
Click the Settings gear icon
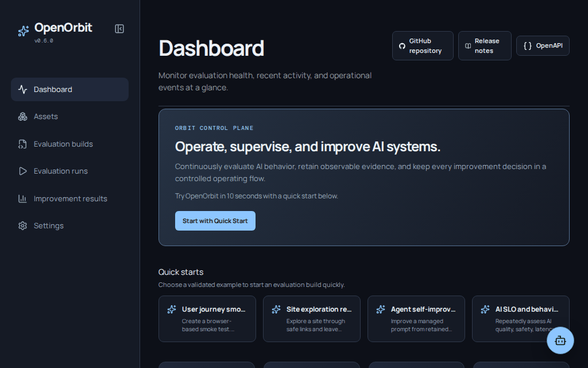22,225
